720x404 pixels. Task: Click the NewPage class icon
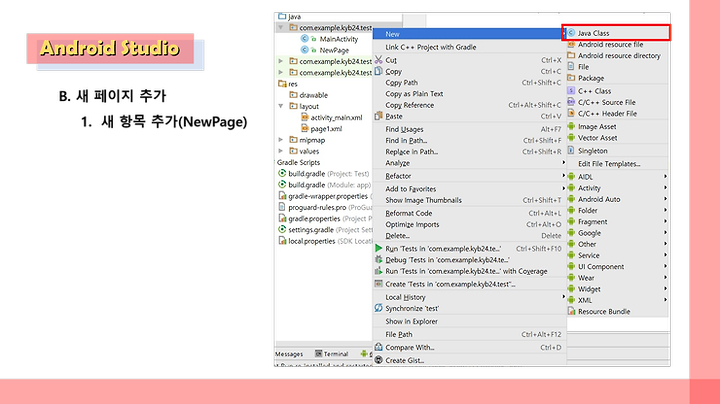pos(304,50)
